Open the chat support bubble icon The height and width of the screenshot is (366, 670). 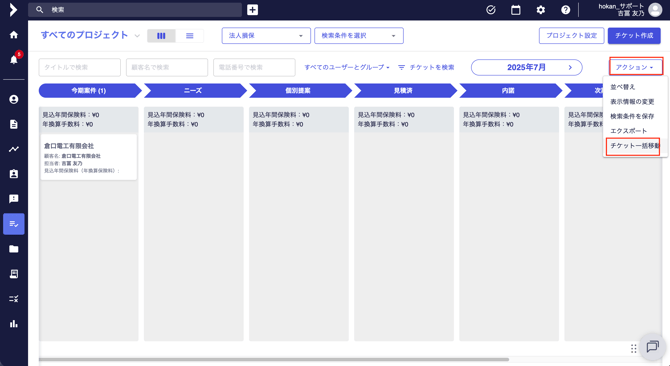[652, 346]
